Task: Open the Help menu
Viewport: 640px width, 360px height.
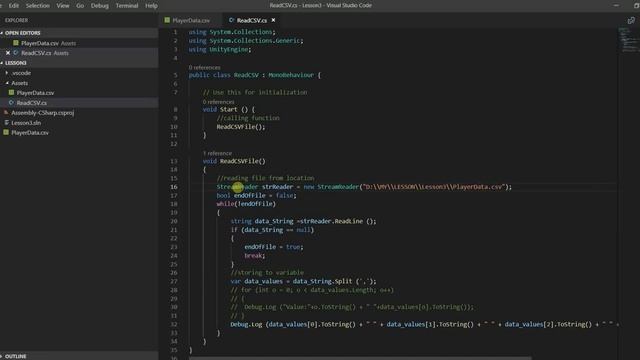Action: 151,6
